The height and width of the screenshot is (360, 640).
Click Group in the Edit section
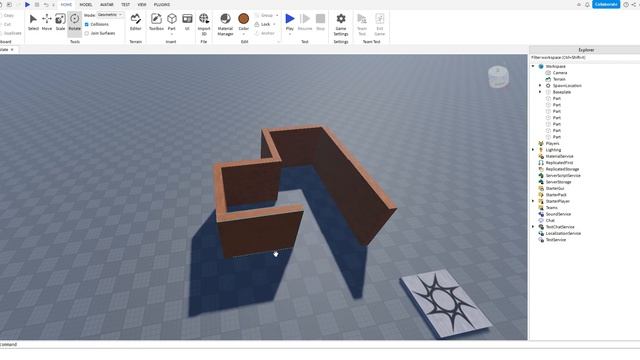(264, 16)
